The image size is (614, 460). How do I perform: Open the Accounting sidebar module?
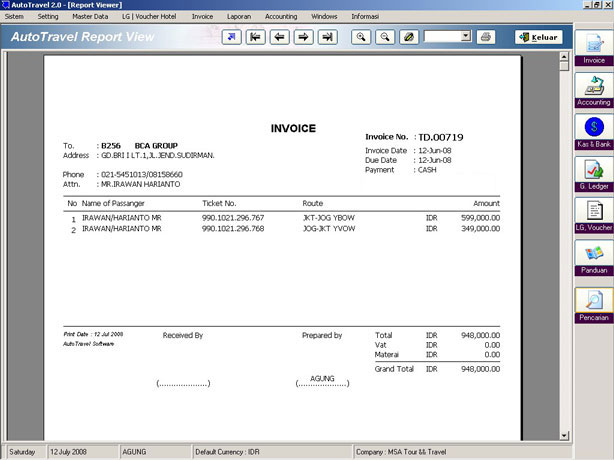594,90
